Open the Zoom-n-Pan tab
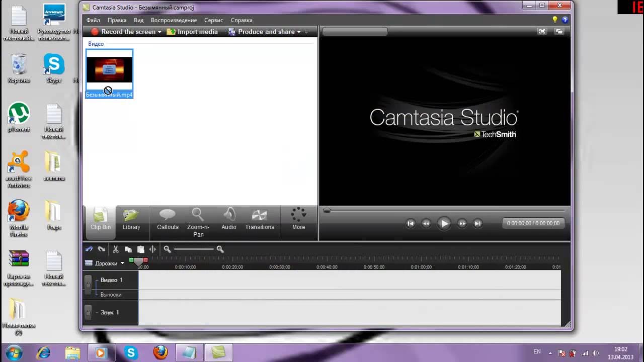 click(198, 223)
